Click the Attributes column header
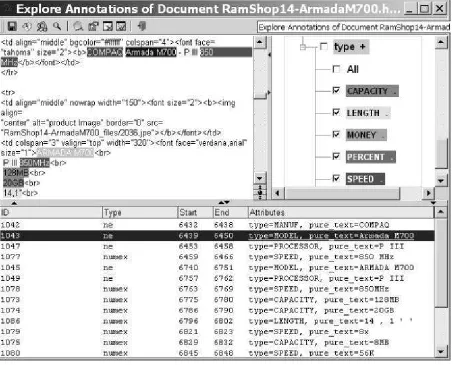The image size is (453, 365). [x=341, y=212]
